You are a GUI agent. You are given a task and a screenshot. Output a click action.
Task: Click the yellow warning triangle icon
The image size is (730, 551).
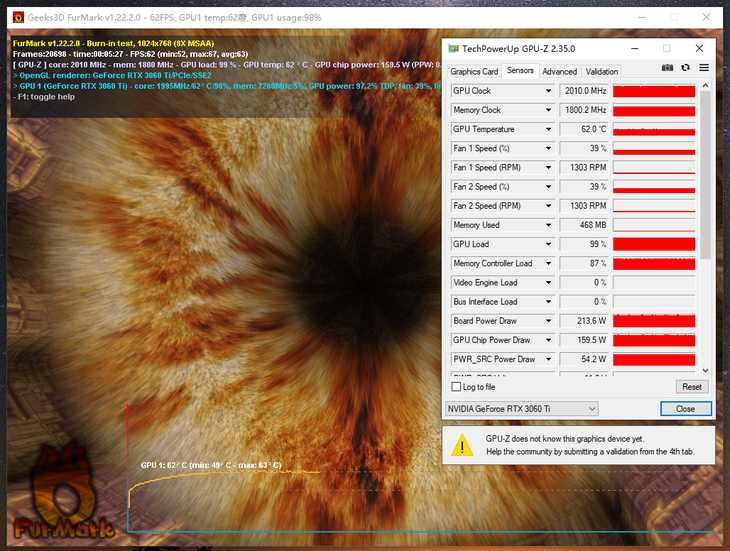[462, 445]
